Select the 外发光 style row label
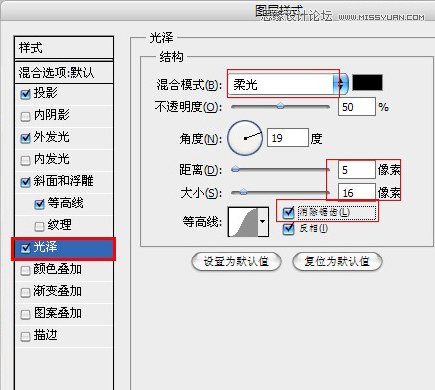Viewport: 435px width, 390px height. [51, 137]
